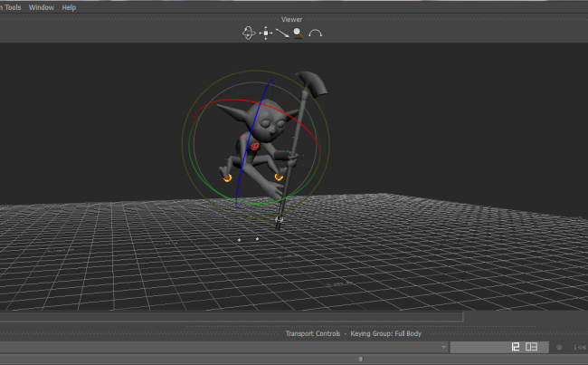588x365 pixels.
Task: Open the dropdown arrow in Transport Controls
Action: click(x=443, y=347)
